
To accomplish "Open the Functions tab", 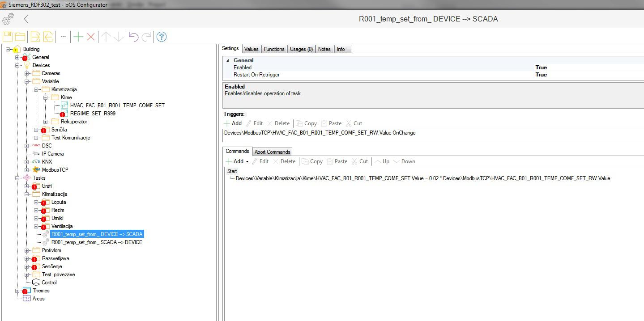I will coord(274,49).
